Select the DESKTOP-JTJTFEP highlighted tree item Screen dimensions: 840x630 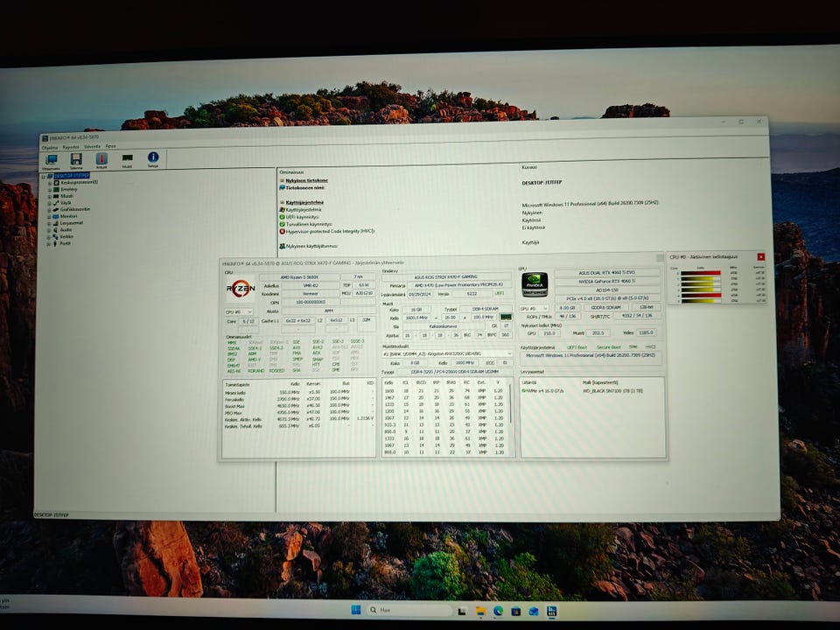pos(72,176)
